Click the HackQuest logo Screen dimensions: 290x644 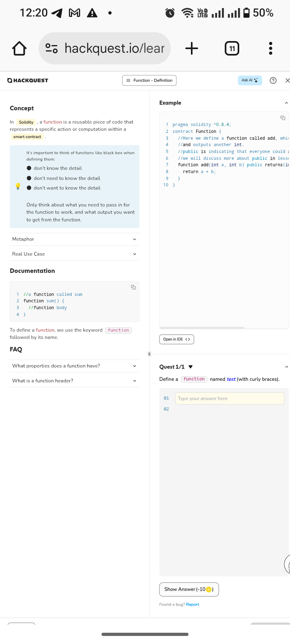tap(28, 80)
